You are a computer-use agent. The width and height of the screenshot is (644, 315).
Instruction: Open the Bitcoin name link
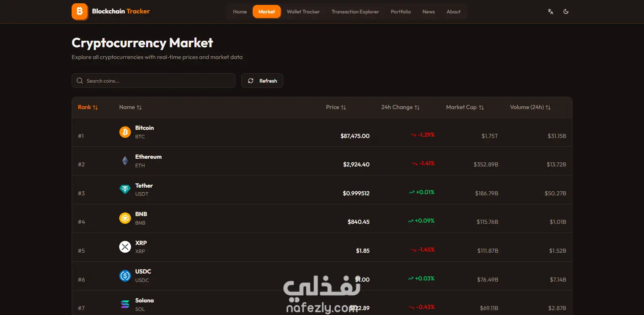144,128
